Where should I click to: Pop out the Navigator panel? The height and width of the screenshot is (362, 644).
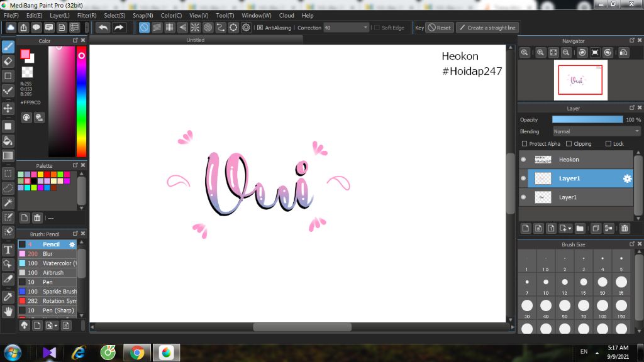tap(631, 40)
